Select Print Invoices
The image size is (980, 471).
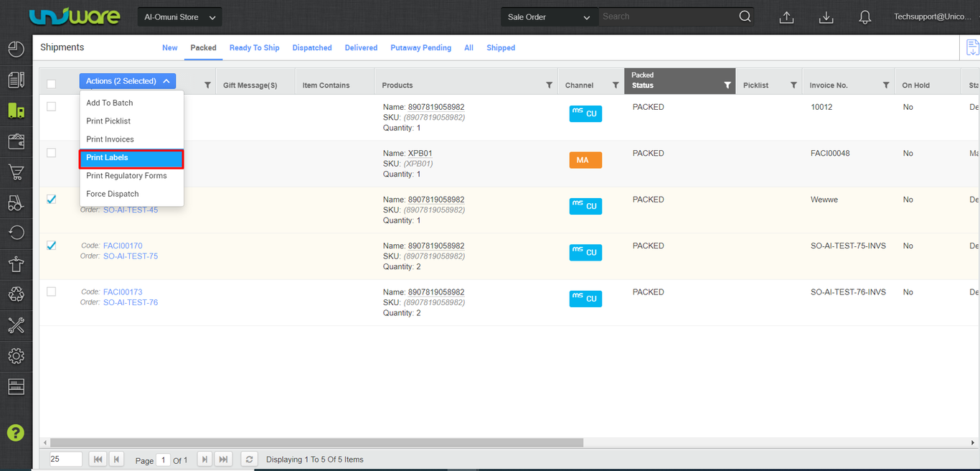point(132,139)
